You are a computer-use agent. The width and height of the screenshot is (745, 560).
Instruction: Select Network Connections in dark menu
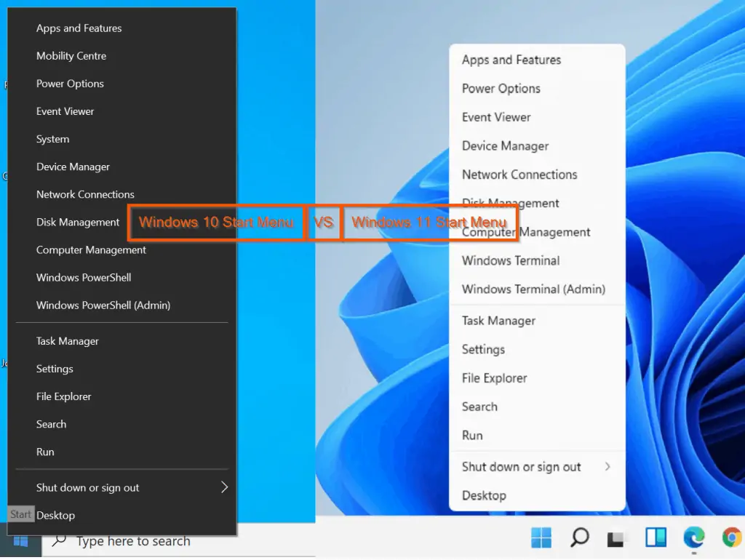click(122, 194)
